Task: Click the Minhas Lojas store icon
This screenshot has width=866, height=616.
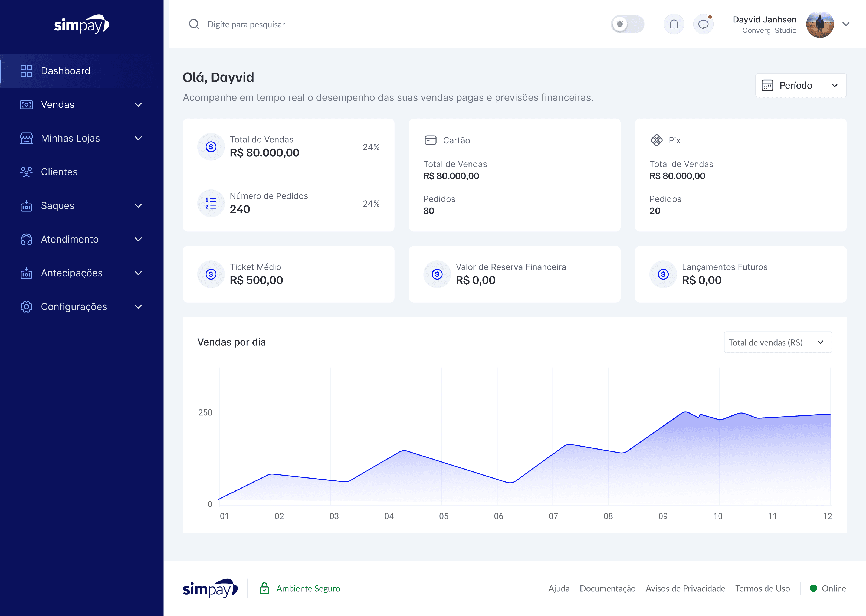Action: pyautogui.click(x=26, y=139)
